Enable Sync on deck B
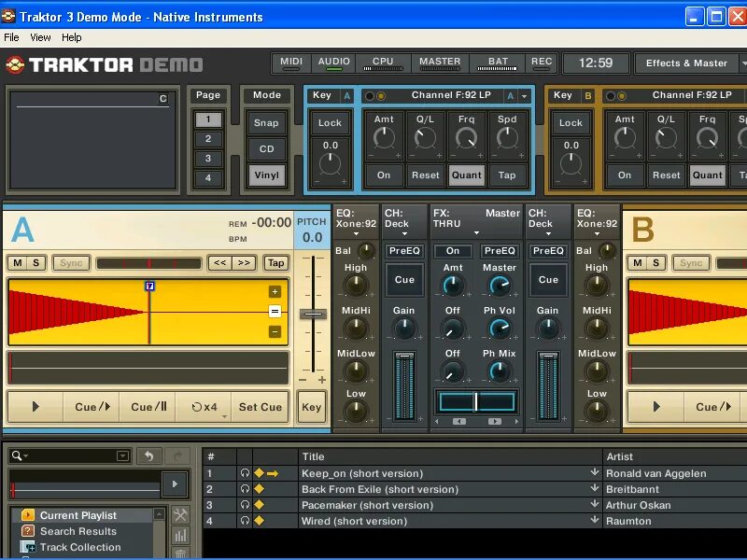The width and height of the screenshot is (747, 560). [692, 263]
